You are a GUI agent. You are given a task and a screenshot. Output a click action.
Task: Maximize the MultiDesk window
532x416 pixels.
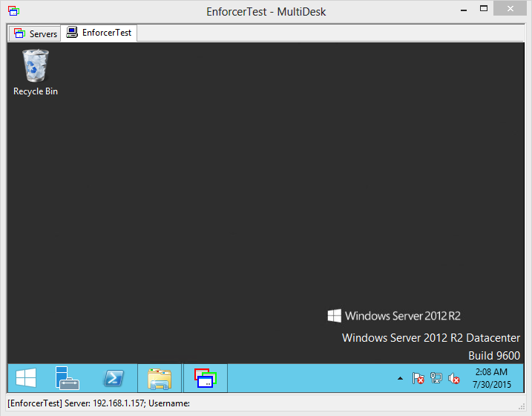483,9
